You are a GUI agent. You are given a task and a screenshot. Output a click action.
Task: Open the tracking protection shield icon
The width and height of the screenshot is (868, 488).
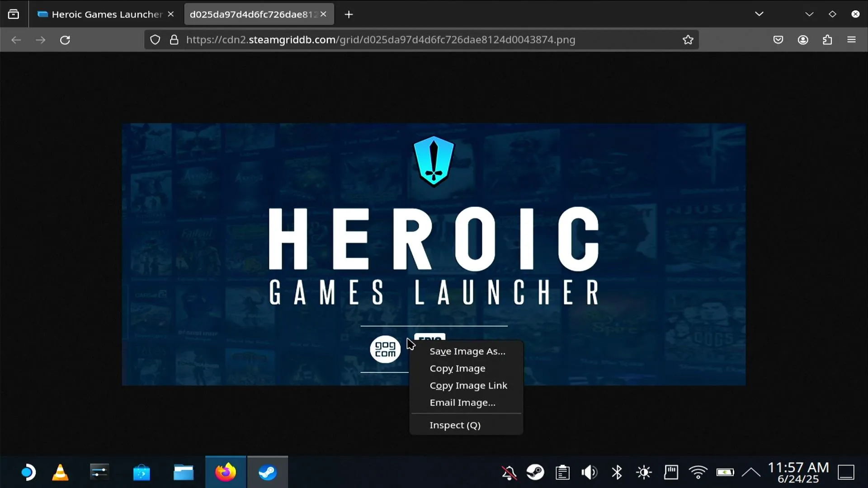click(155, 40)
